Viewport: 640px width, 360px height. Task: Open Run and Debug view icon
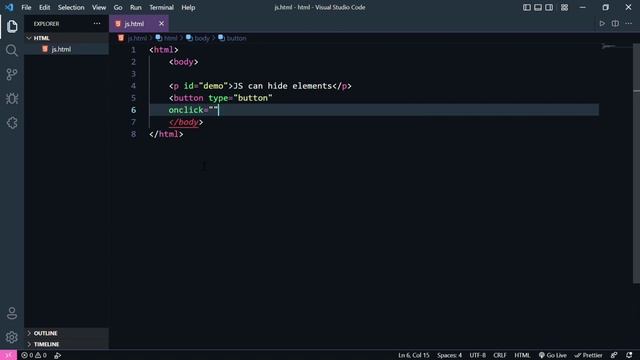click(12, 98)
